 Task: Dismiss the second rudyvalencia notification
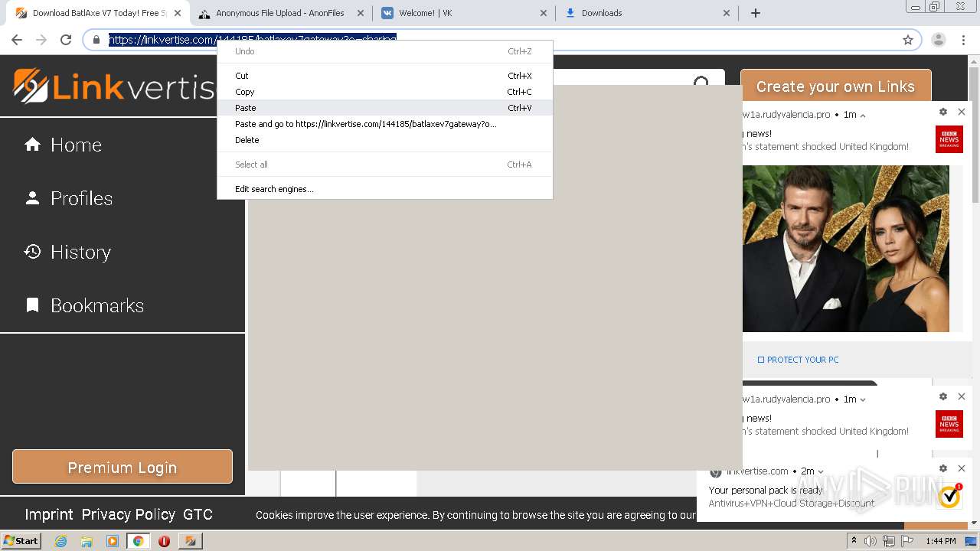click(962, 396)
